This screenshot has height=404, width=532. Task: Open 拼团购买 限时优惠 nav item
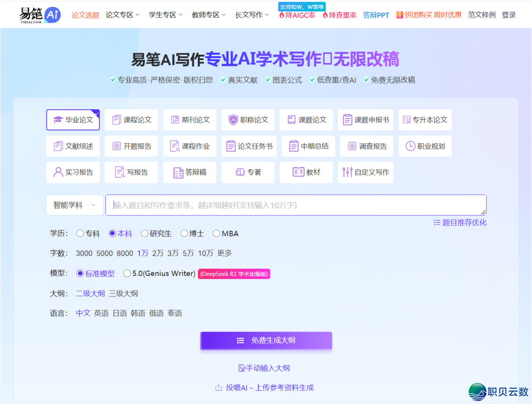[x=429, y=15]
